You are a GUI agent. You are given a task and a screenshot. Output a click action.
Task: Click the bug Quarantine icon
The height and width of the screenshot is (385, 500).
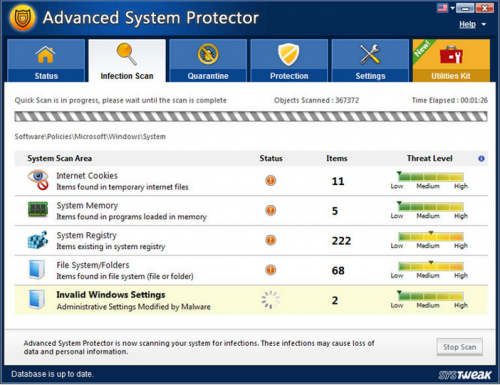(208, 54)
